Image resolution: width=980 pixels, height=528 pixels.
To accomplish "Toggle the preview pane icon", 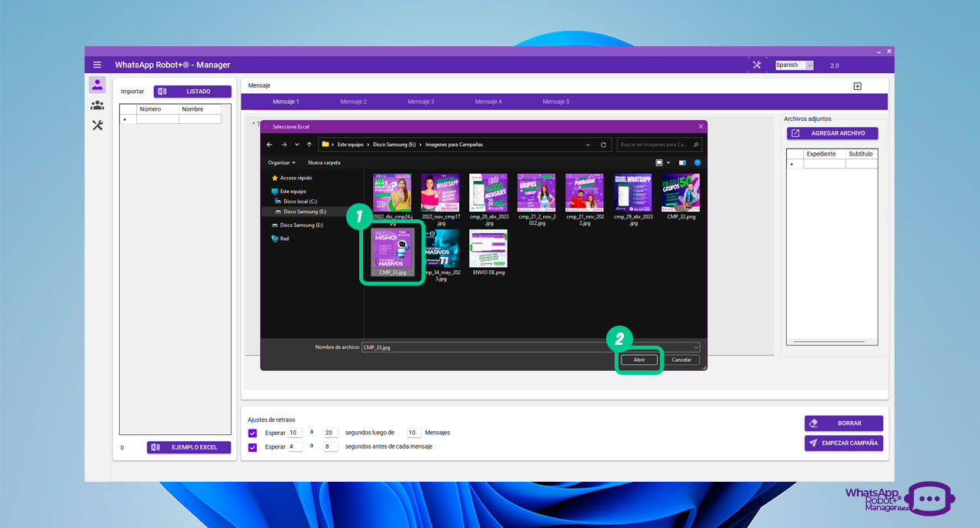I will (682, 162).
